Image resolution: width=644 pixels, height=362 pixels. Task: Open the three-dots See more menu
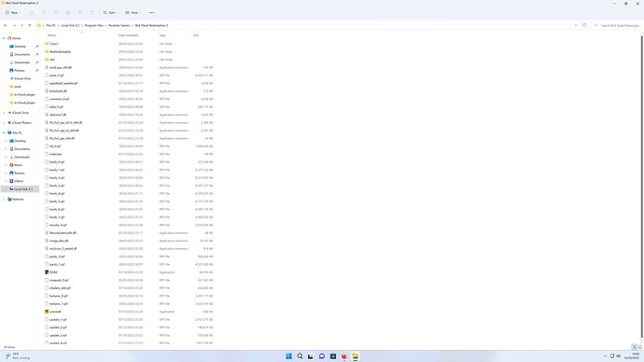pyautogui.click(x=151, y=13)
